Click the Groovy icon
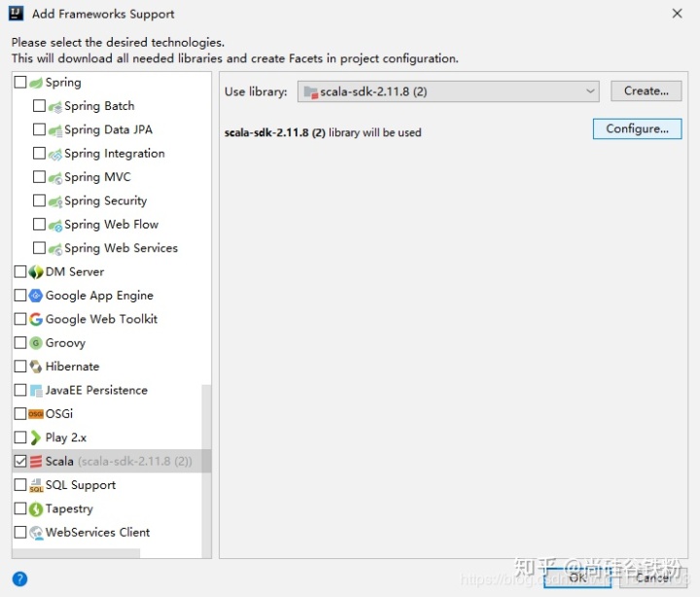The image size is (700, 597). 36,343
